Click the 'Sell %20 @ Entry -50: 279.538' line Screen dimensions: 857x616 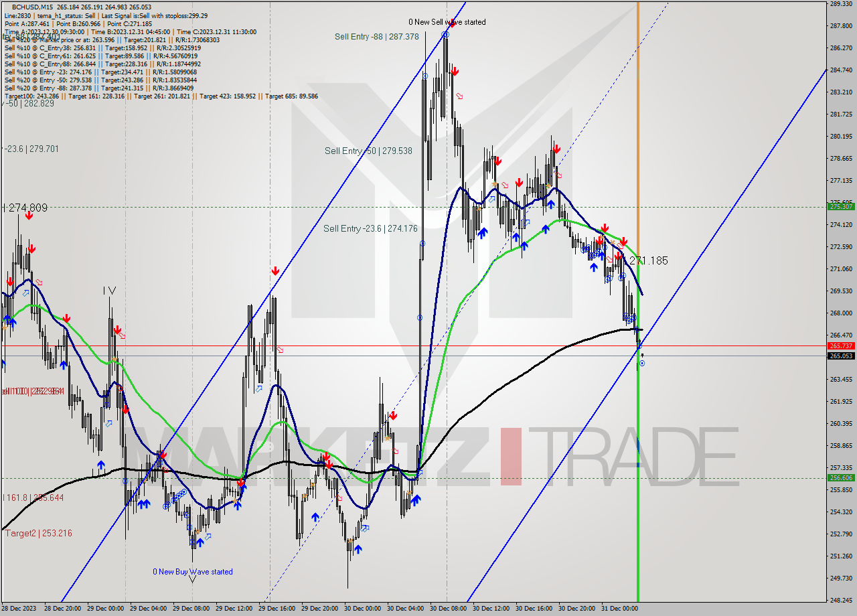pyautogui.click(x=100, y=80)
